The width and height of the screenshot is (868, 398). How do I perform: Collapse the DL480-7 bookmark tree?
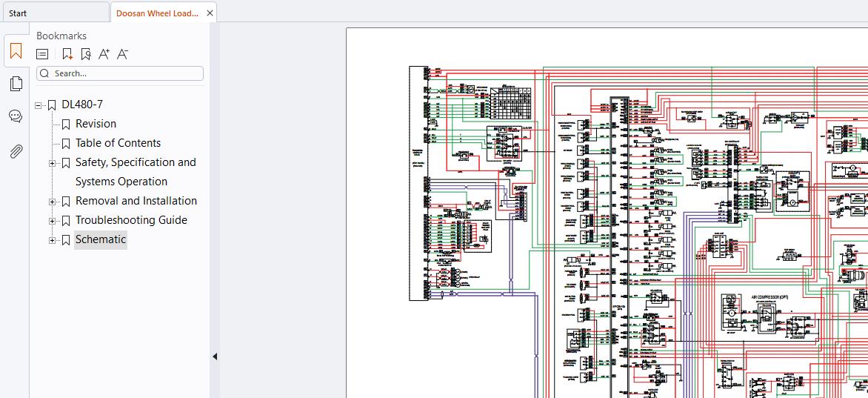(39, 105)
